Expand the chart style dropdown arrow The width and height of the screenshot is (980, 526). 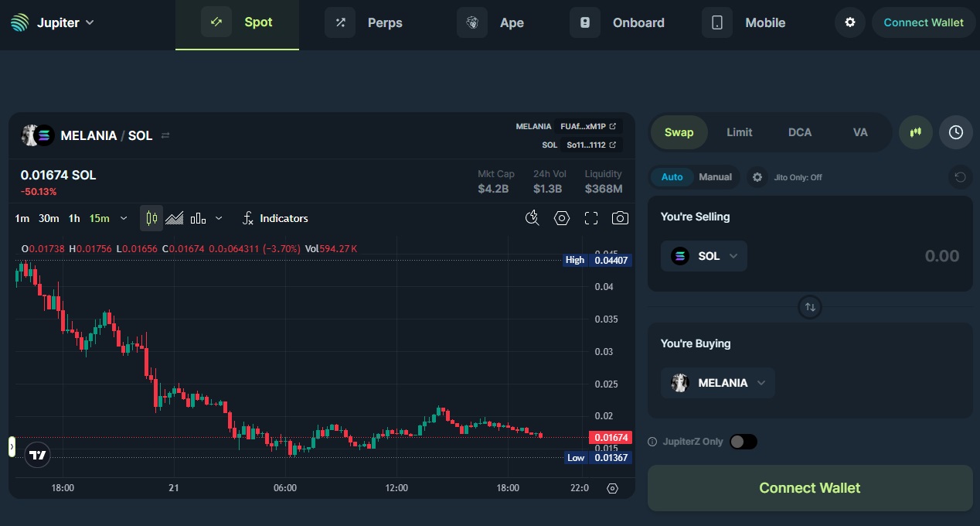pos(219,218)
